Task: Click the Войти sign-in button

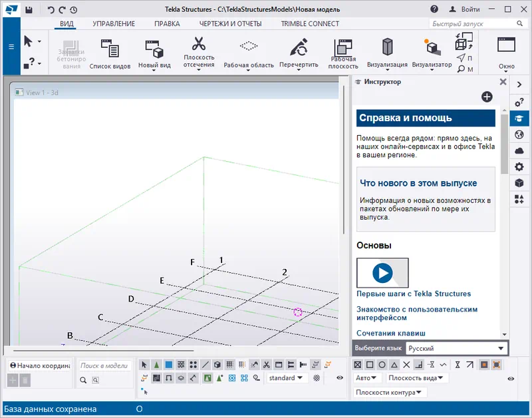Action: 464,9
